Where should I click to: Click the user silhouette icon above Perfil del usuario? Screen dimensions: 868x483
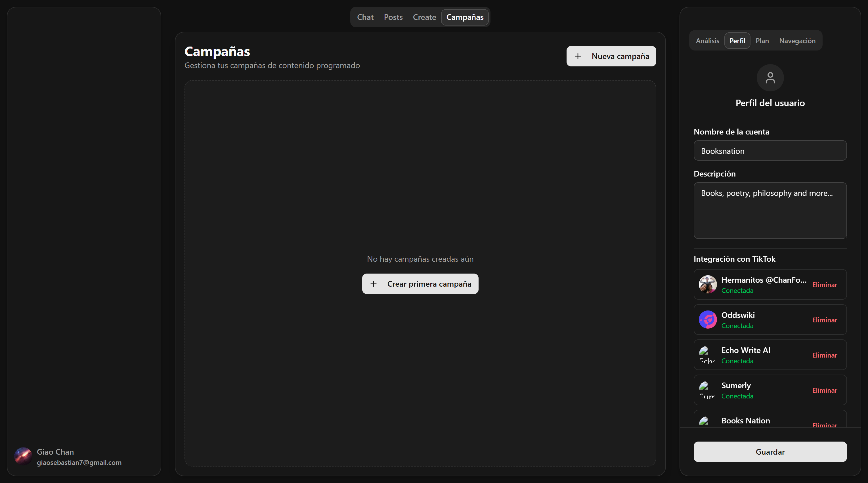click(x=770, y=77)
